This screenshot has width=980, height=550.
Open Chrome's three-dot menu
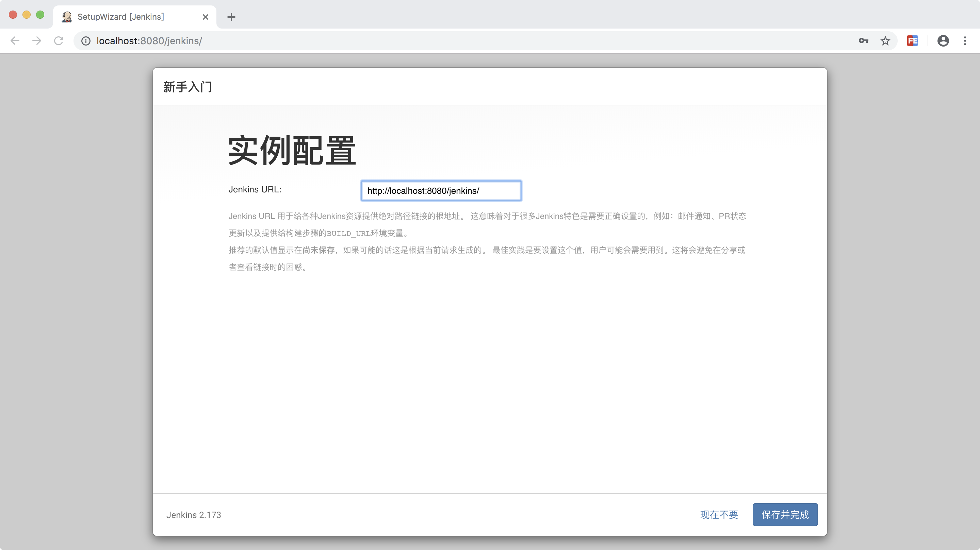[x=965, y=41]
